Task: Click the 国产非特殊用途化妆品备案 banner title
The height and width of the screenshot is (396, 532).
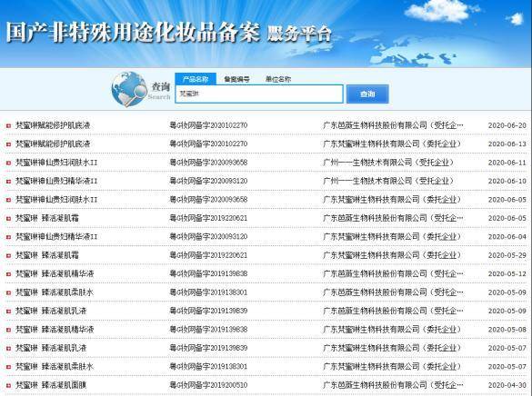Action: [133, 33]
